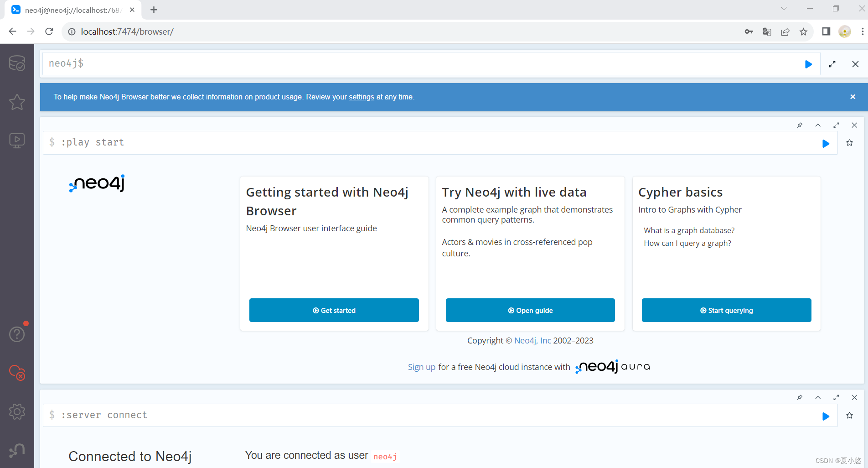Dismiss the blue product usage banner

point(852,97)
